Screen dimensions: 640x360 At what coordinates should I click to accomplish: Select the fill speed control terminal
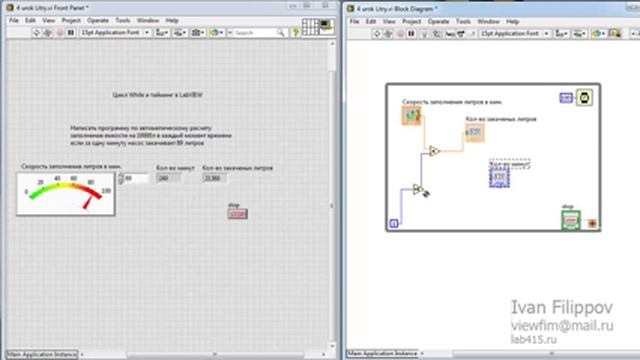411,116
